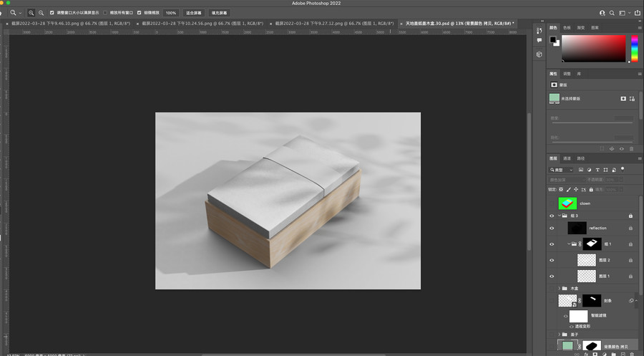Toggle scrubby zoom checkbox
Viewport: 644px width, 356px height.
pyautogui.click(x=140, y=13)
